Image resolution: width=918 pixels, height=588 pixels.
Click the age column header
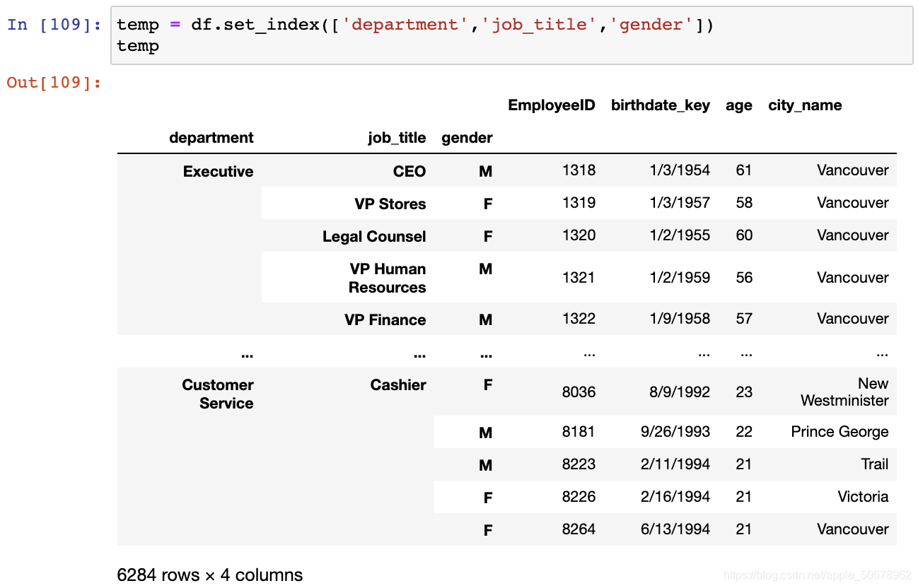pyautogui.click(x=739, y=106)
